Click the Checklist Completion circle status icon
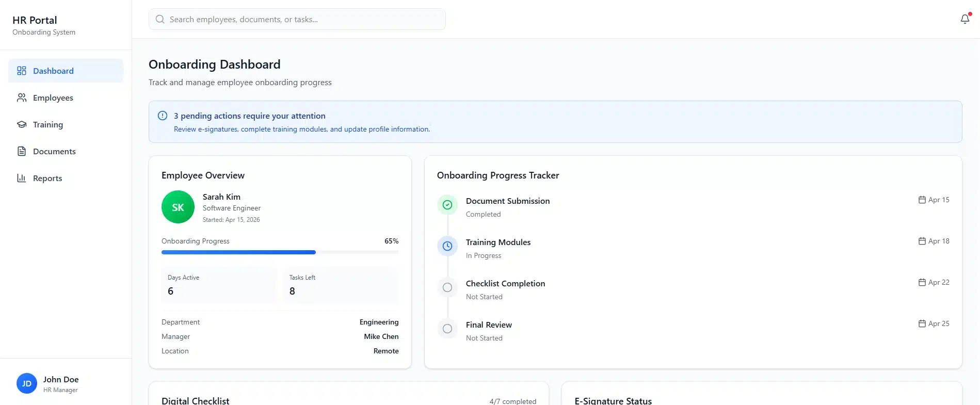The image size is (980, 405). click(x=447, y=287)
